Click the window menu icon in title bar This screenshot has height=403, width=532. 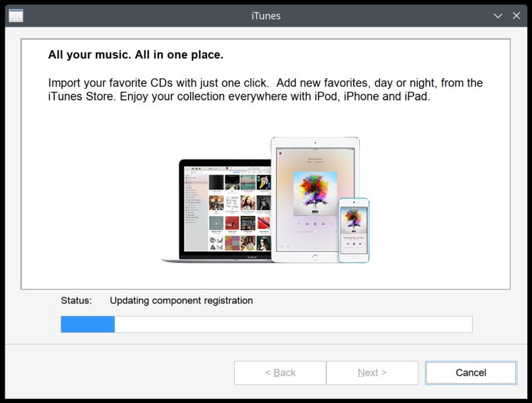click(16, 15)
